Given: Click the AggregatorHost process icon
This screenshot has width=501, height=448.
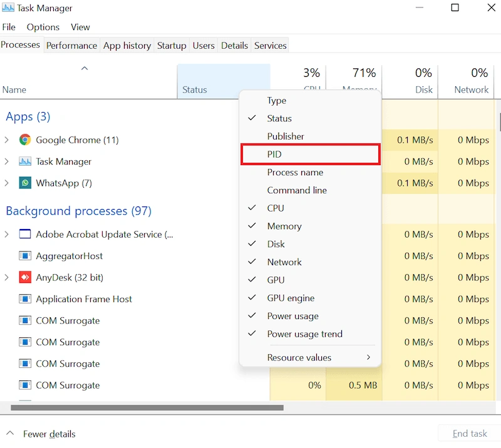Looking at the screenshot, I should (x=25, y=256).
